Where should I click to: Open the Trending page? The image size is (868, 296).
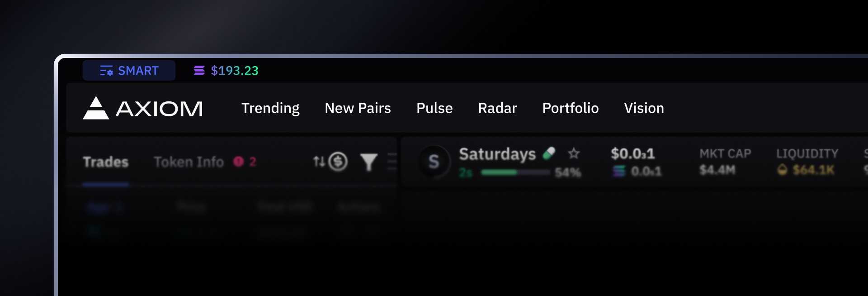270,108
